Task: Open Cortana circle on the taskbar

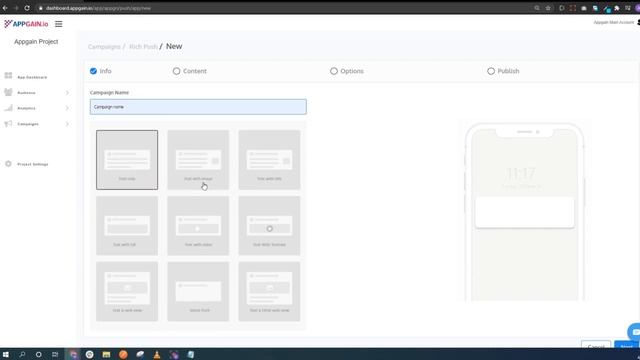Action: (x=38, y=354)
